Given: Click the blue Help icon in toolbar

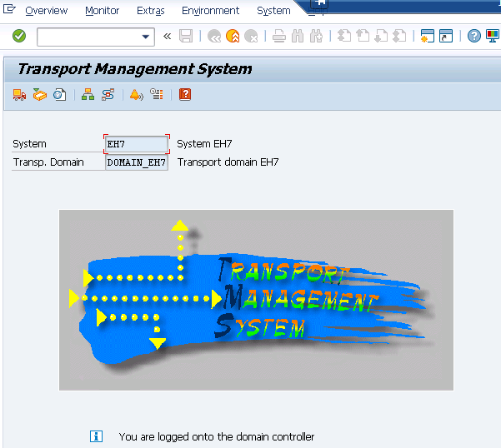Looking at the screenshot, I should (x=473, y=36).
